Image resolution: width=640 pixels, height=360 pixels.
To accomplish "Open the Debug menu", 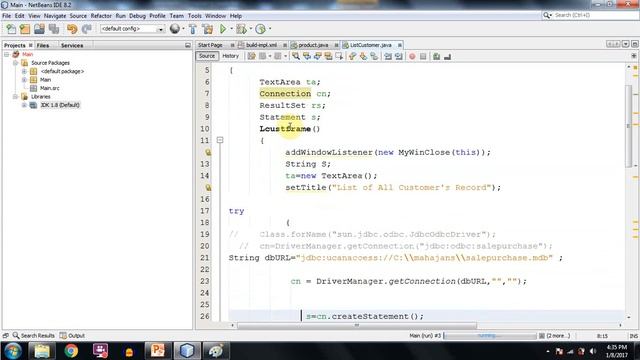I will click(137, 16).
